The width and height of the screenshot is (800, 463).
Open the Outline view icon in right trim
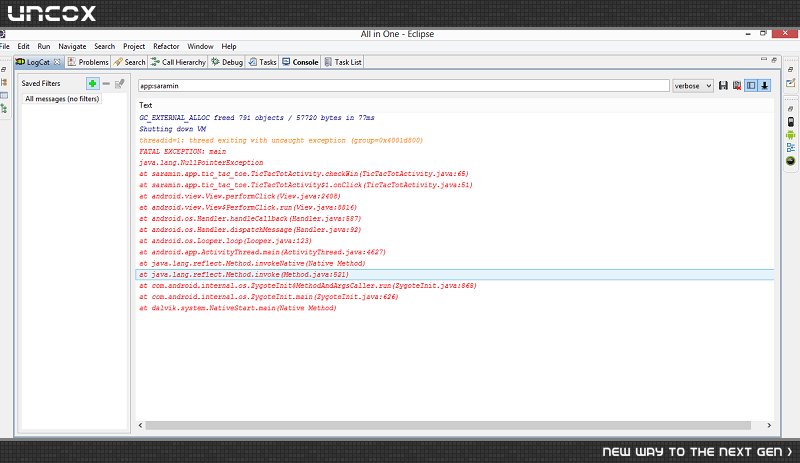(x=790, y=148)
